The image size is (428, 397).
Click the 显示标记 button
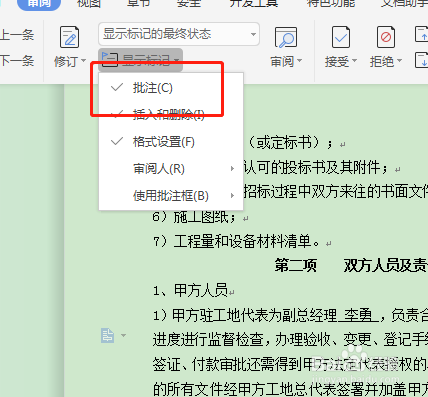(x=140, y=60)
